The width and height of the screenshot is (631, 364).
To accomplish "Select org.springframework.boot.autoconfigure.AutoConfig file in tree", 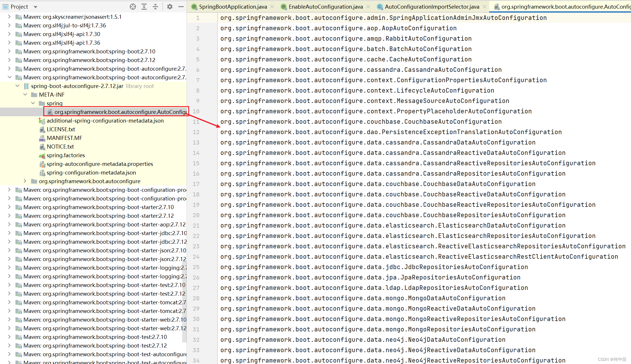I will (x=120, y=112).
